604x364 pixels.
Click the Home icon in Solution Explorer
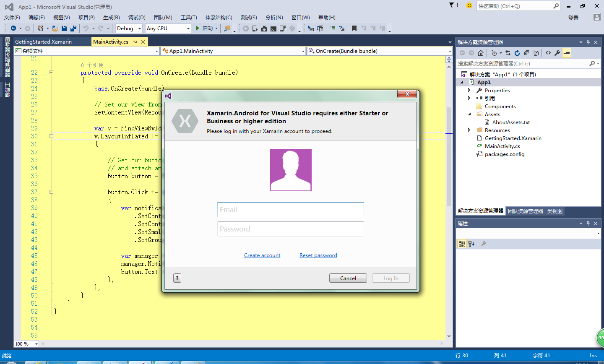pos(481,53)
